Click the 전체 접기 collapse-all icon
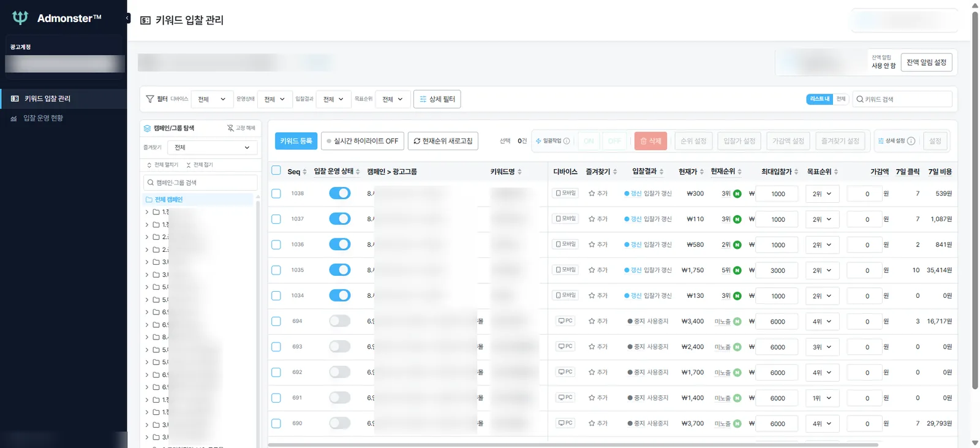Screen dimensions: 980x448 [189, 165]
